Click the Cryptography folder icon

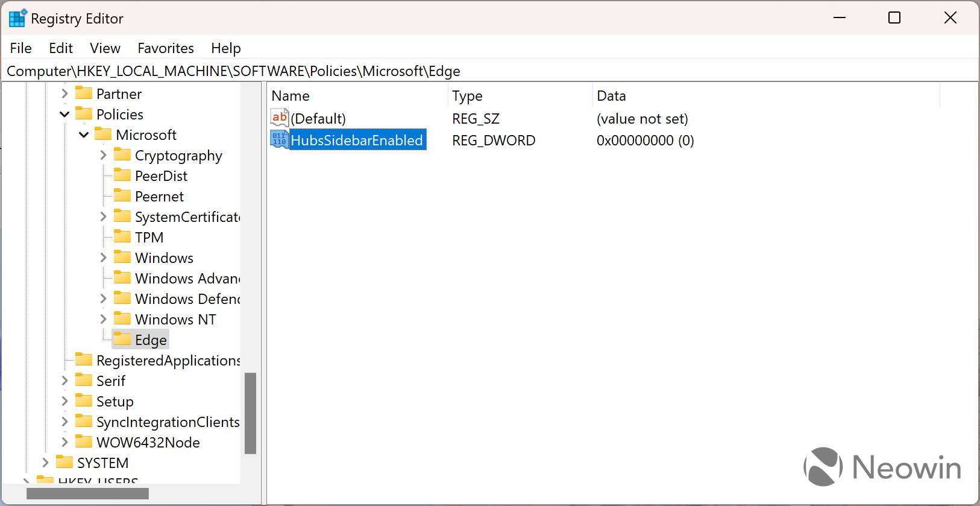tap(122, 154)
